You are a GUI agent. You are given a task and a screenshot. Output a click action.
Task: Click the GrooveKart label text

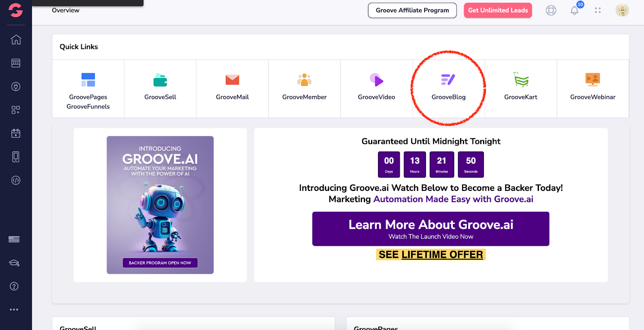point(521,97)
